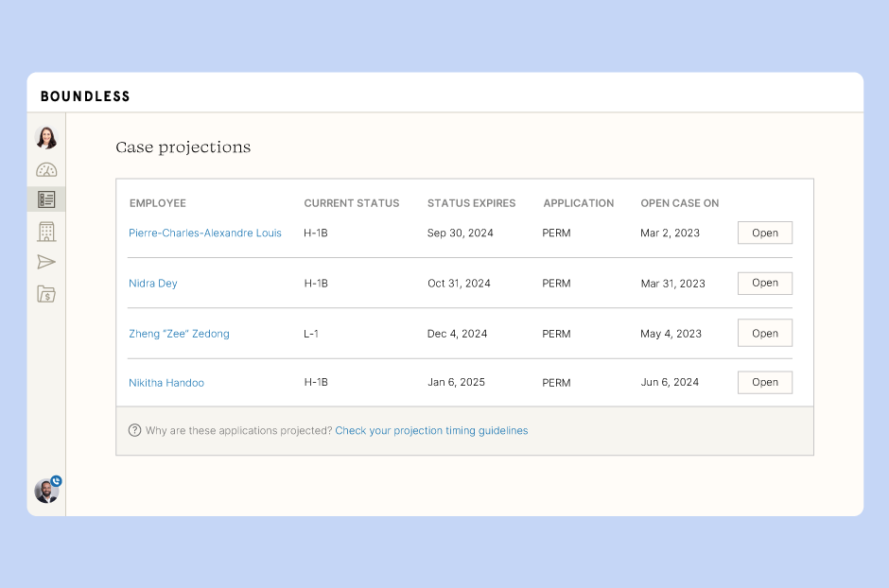This screenshot has width=889, height=588.
Task: Open the company building icon
Action: point(46,231)
